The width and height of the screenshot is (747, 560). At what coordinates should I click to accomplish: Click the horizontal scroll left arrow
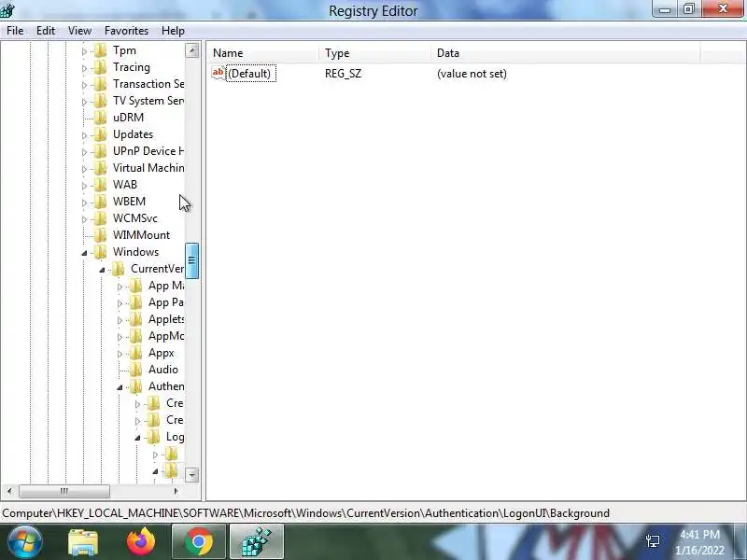pyautogui.click(x=9, y=491)
